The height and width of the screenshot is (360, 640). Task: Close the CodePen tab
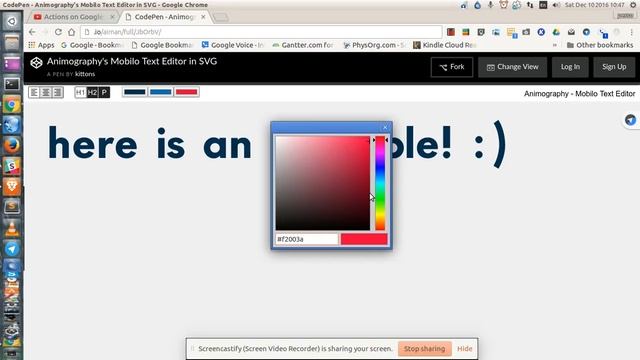click(203, 17)
